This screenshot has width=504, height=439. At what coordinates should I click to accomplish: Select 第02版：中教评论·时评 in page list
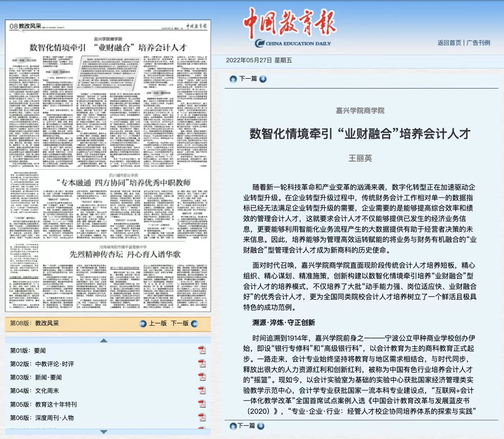click(42, 364)
